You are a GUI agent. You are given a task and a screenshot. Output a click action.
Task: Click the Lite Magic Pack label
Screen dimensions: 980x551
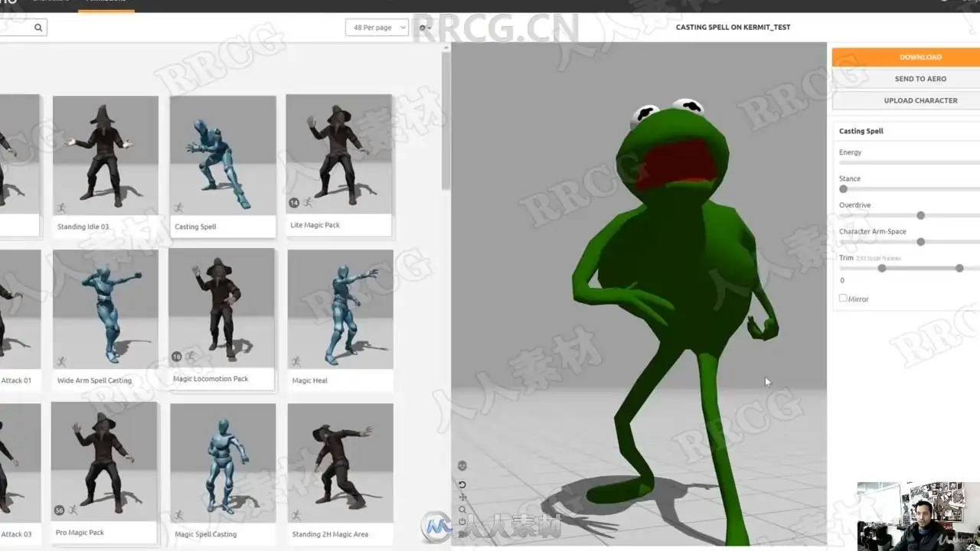(315, 225)
